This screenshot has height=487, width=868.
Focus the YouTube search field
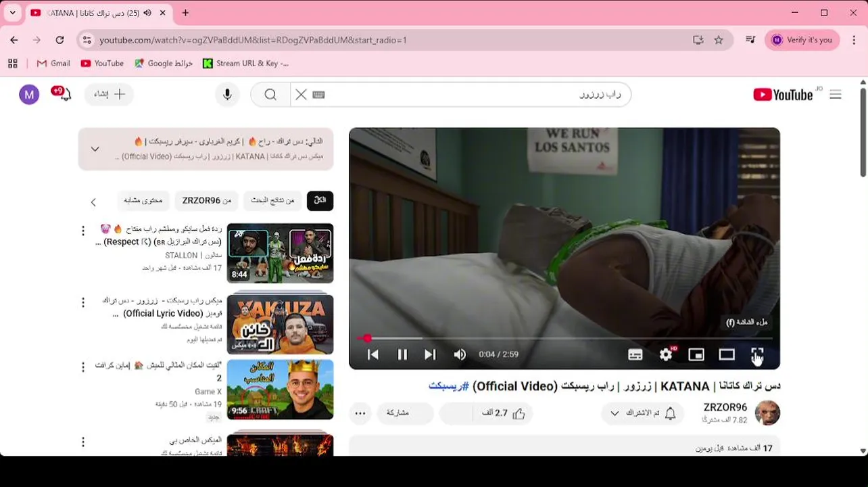473,95
